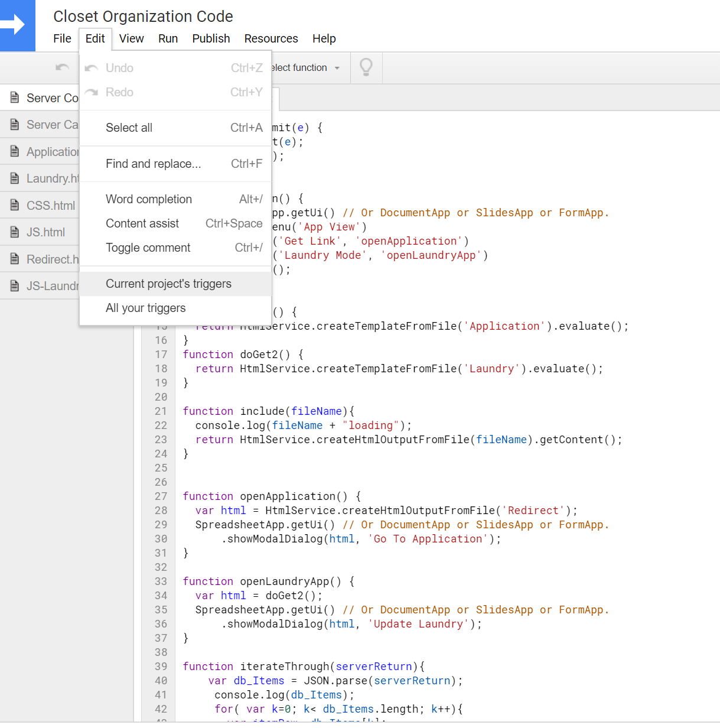Click the Redirect file icon
720x728 pixels.
[x=15, y=259]
